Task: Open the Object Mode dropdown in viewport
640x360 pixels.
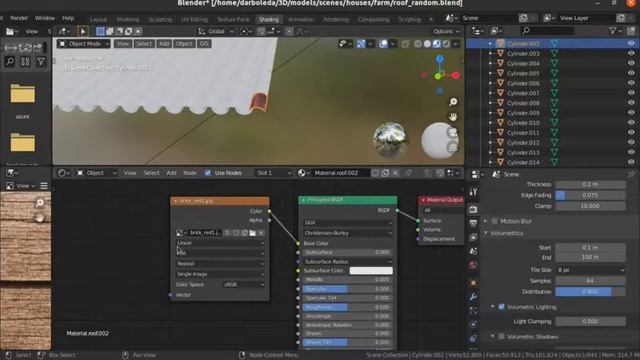Action: (x=84, y=44)
